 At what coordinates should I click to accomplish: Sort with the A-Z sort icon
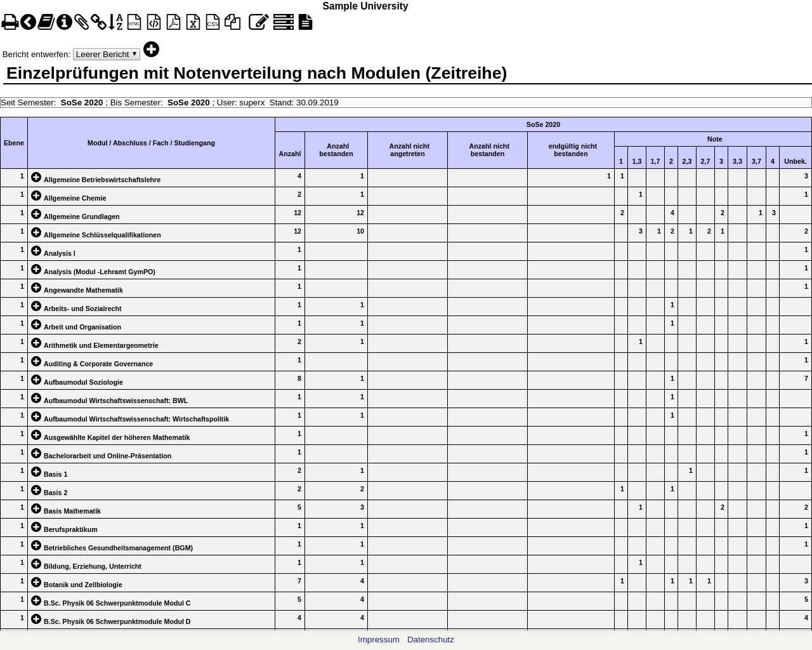coord(115,23)
